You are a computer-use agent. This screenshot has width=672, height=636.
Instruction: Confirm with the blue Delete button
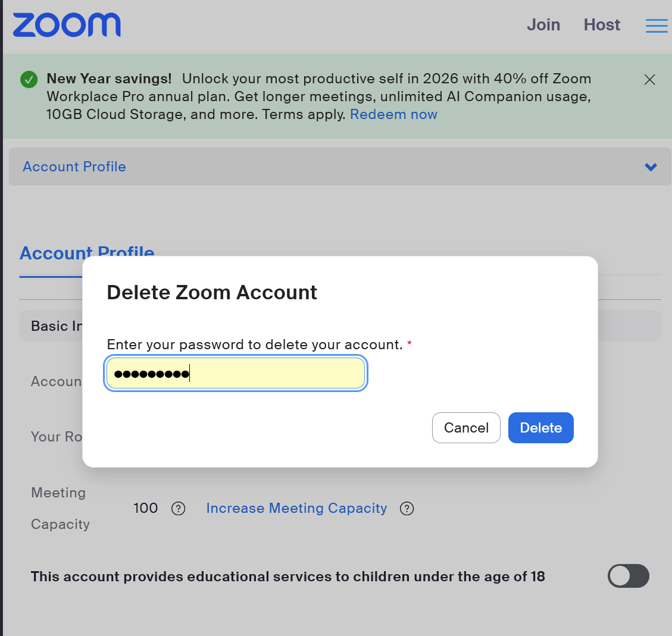coord(540,428)
